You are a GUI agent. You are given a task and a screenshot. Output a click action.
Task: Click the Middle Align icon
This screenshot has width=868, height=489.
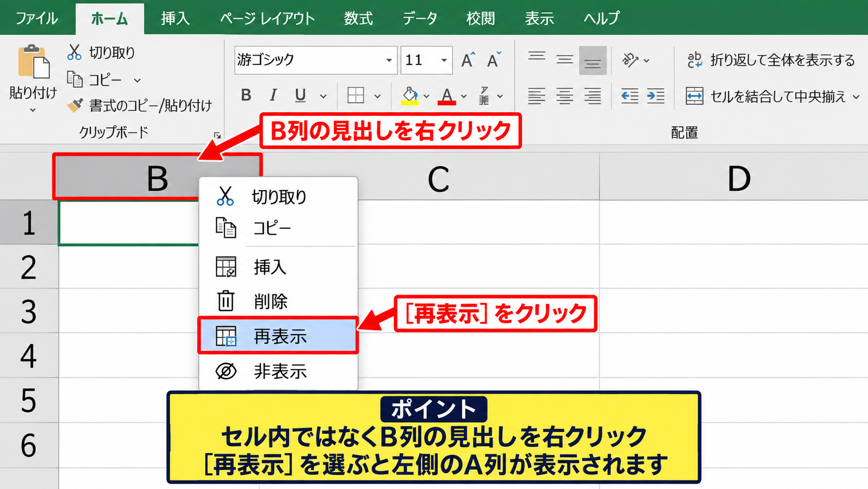(x=565, y=60)
